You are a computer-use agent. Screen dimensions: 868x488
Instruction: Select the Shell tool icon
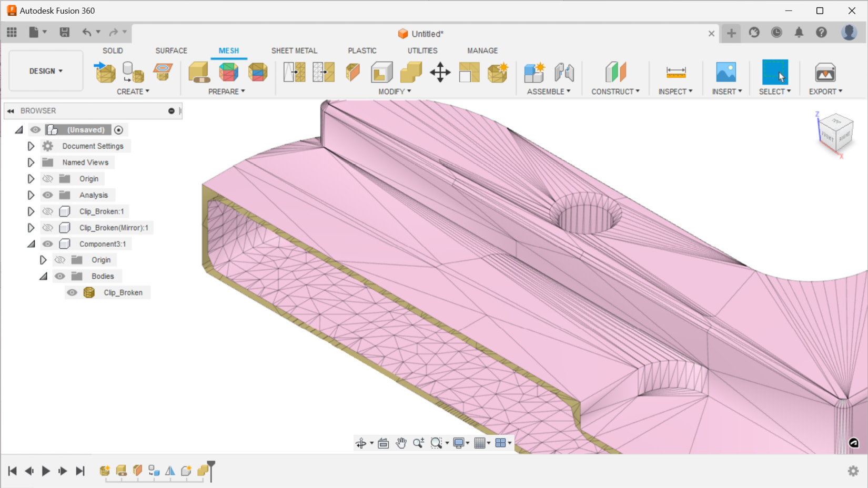click(x=382, y=72)
